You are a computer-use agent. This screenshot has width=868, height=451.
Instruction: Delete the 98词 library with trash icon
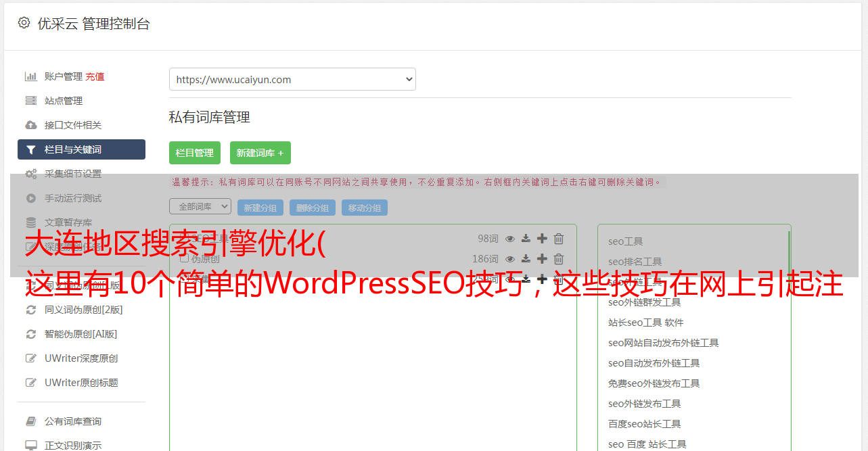pyautogui.click(x=559, y=239)
